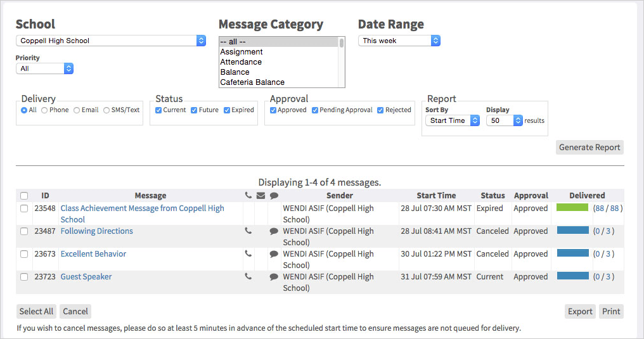Click the phone icon in the table header

(x=248, y=196)
